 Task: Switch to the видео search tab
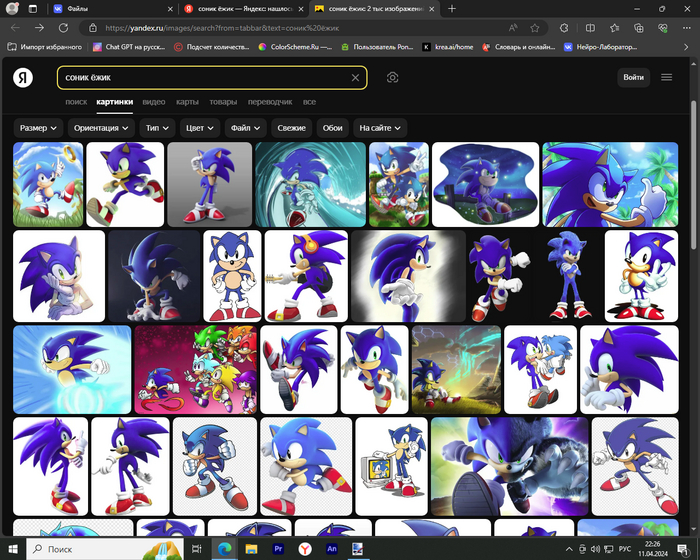154,102
